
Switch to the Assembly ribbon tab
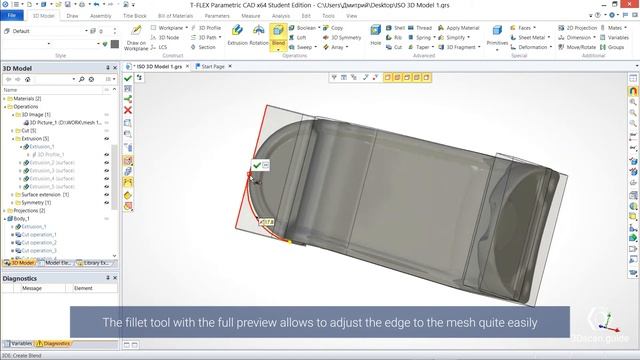click(x=100, y=16)
